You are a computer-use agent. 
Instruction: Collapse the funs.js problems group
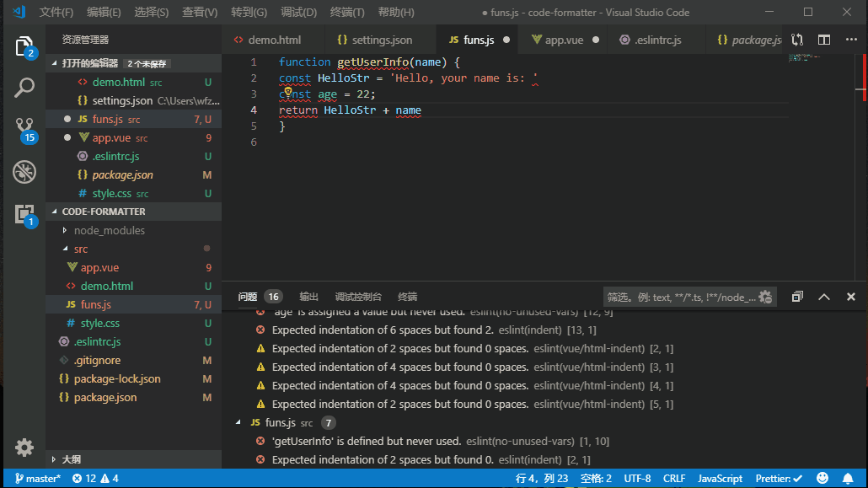point(238,422)
